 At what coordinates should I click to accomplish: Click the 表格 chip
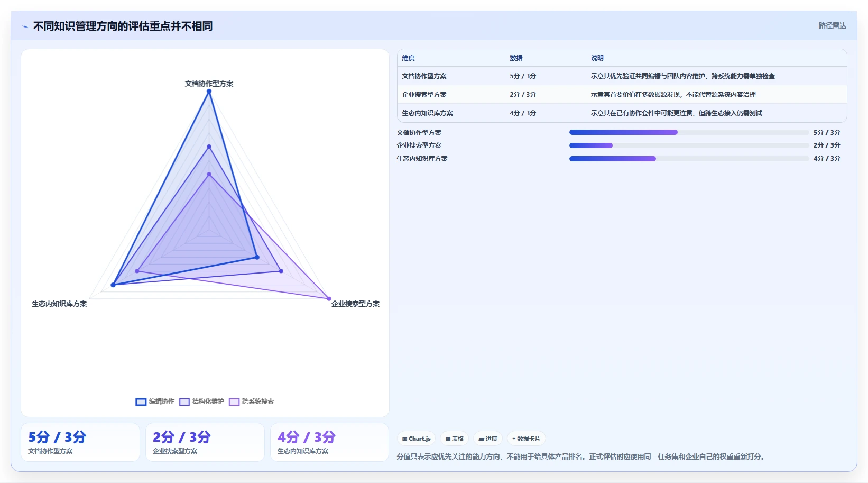click(x=455, y=439)
